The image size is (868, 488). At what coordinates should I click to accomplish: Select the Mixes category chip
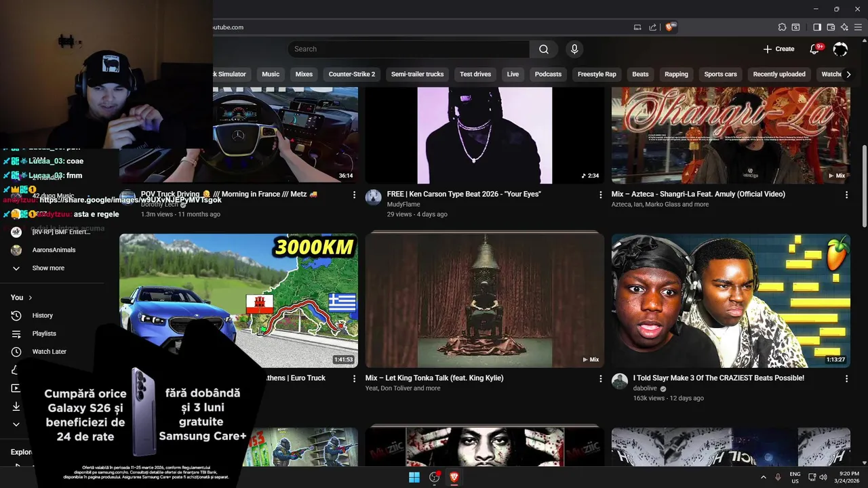point(304,75)
